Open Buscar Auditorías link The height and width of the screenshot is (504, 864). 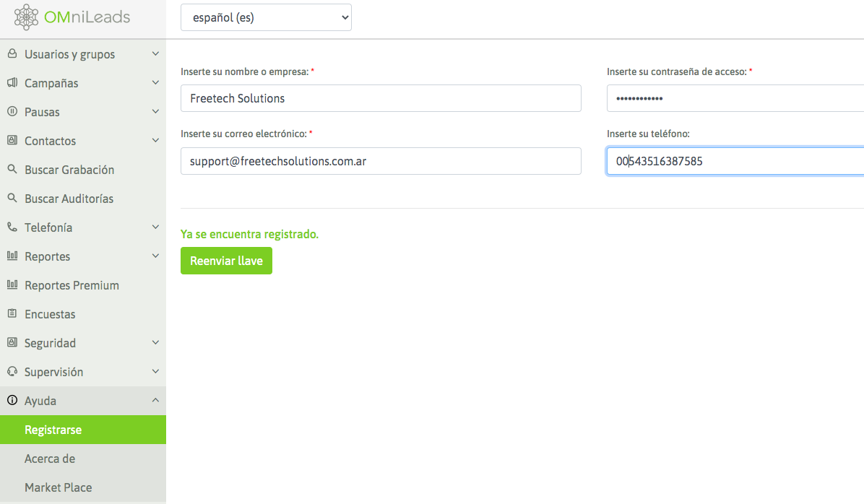pos(69,199)
